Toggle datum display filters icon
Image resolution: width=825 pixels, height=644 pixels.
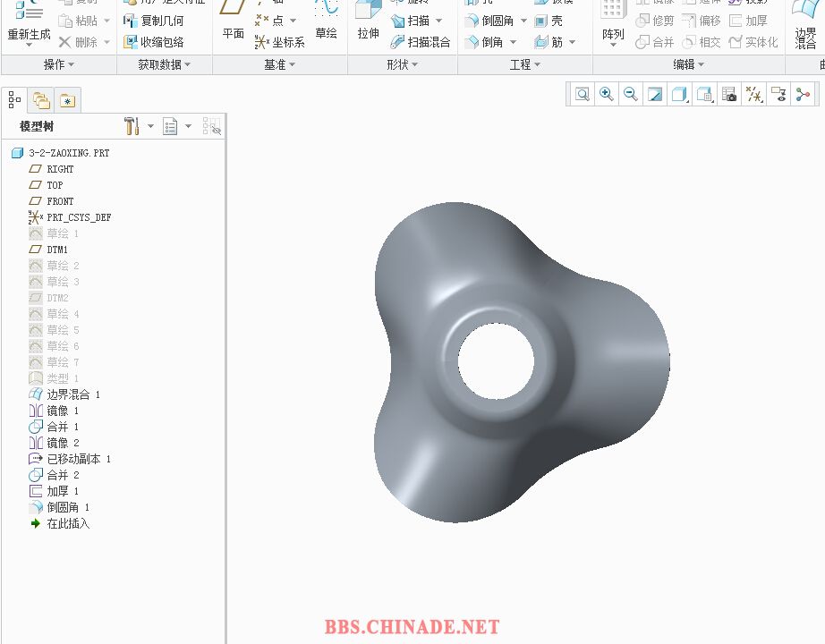[753, 94]
